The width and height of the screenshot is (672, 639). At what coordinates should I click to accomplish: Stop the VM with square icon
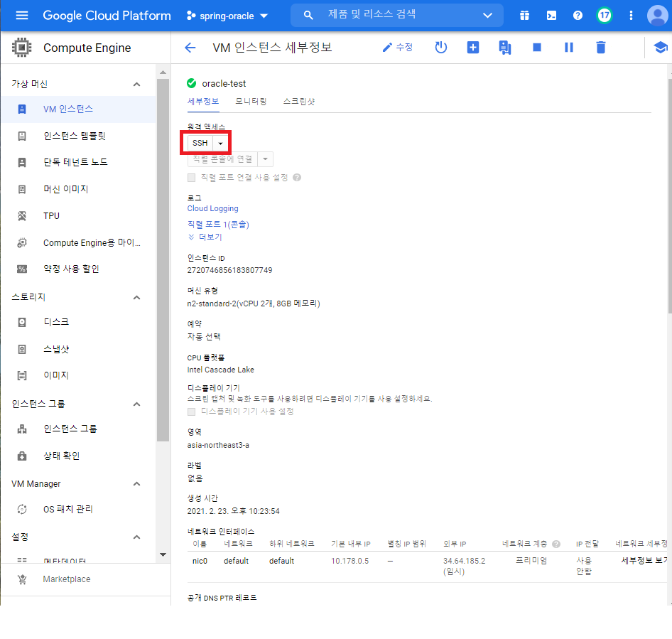536,47
